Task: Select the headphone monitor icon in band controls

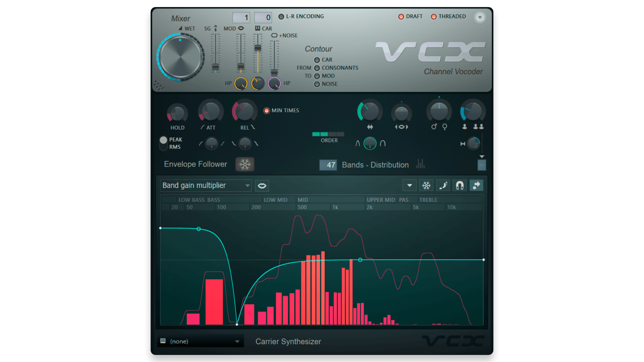Action: pos(459,186)
